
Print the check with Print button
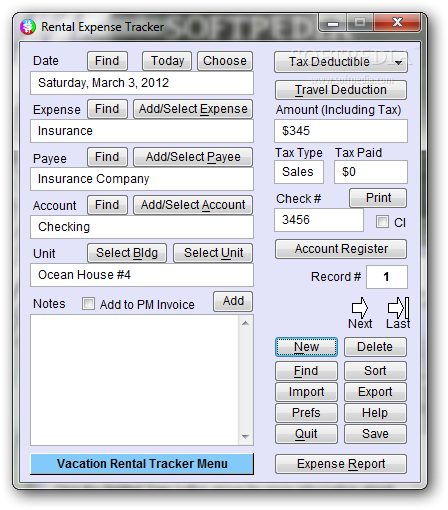(378, 198)
